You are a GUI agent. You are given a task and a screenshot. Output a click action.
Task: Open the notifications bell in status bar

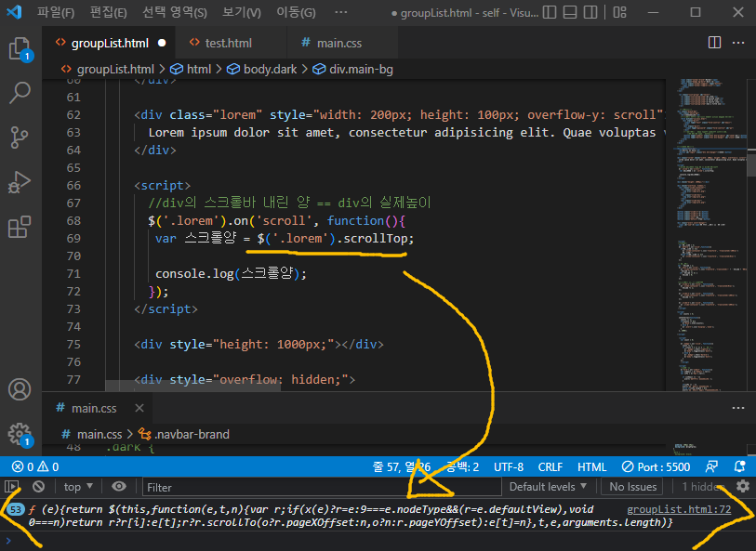coord(739,466)
